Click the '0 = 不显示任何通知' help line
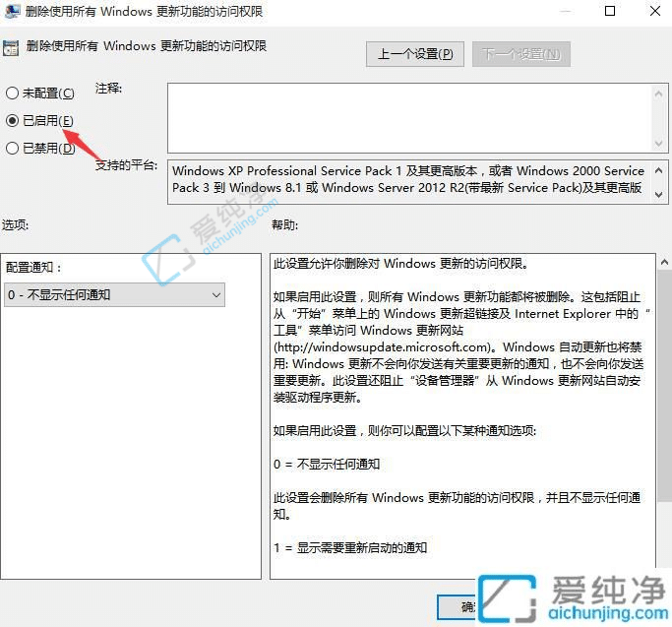Screen dimensions: 672x627 coord(327,464)
